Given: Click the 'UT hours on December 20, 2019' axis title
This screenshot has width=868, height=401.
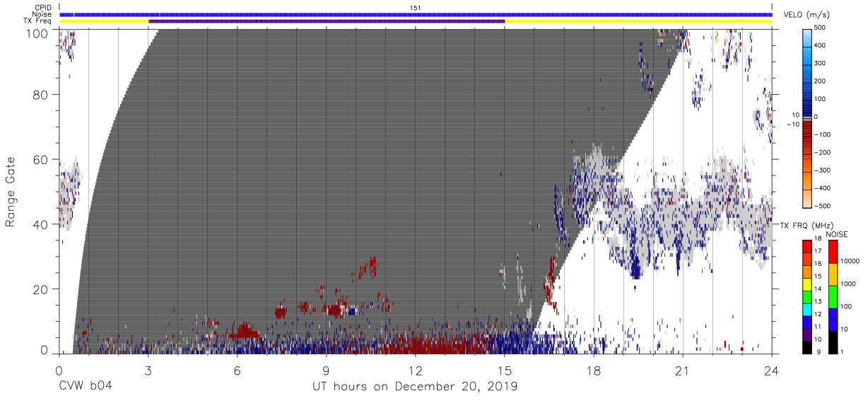Looking at the screenshot, I should (x=415, y=387).
